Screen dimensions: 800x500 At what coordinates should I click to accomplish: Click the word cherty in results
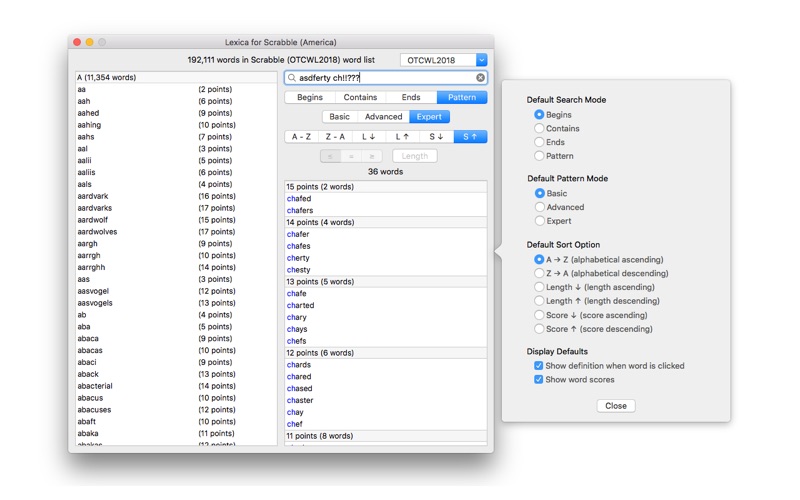pyautogui.click(x=298, y=258)
